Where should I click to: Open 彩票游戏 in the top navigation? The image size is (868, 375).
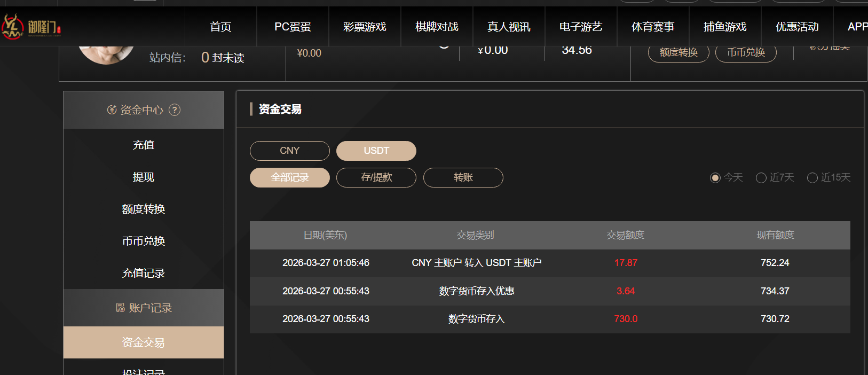pyautogui.click(x=365, y=27)
